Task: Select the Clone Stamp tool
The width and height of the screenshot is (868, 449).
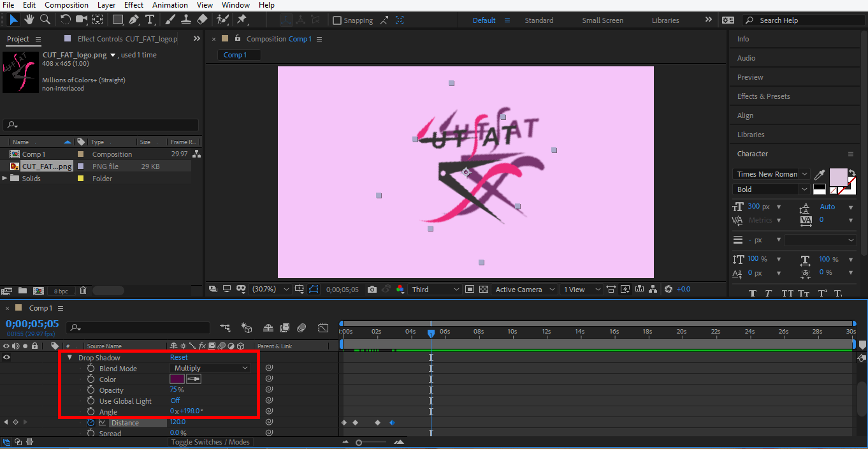Action: point(186,20)
